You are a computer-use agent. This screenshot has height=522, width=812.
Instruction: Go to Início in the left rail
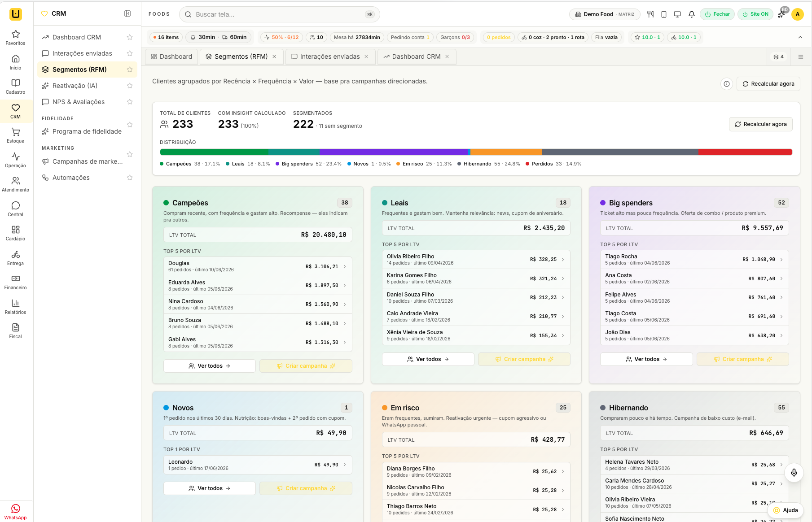coord(16,62)
